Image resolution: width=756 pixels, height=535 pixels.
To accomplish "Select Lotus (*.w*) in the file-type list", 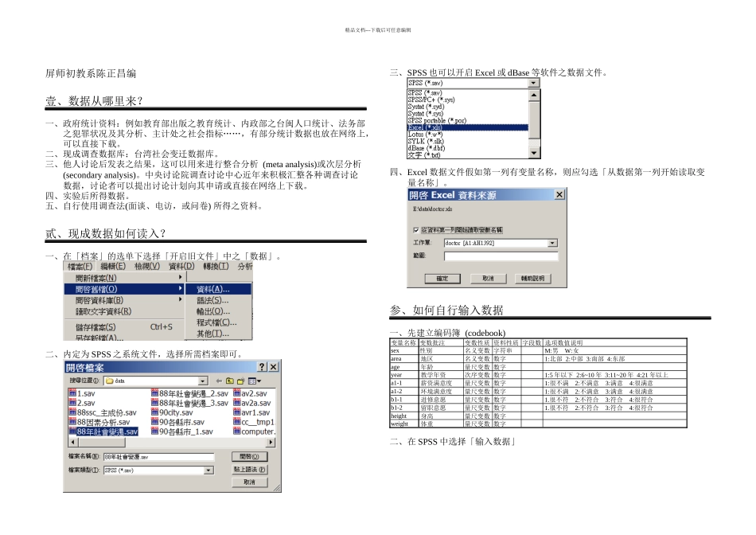I will 468,134.
